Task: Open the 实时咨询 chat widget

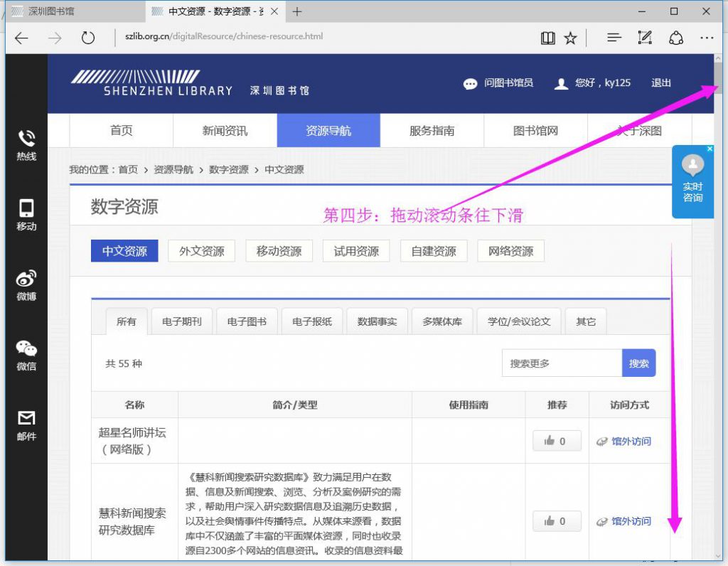Action: click(x=692, y=181)
